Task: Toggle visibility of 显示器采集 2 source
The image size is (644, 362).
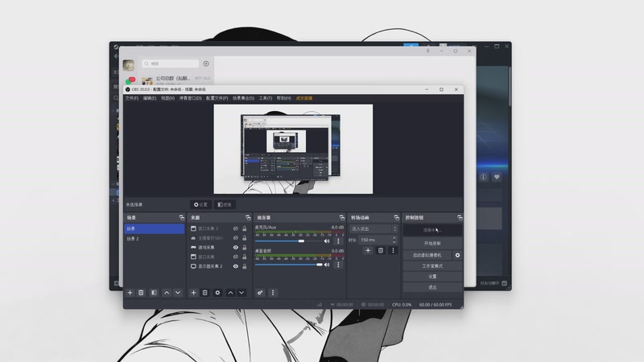Action: point(236,266)
